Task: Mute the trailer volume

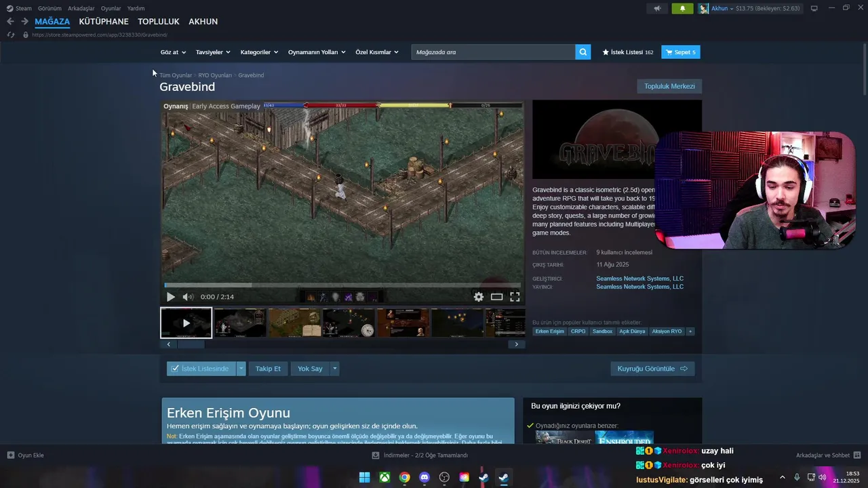Action: [x=188, y=297]
